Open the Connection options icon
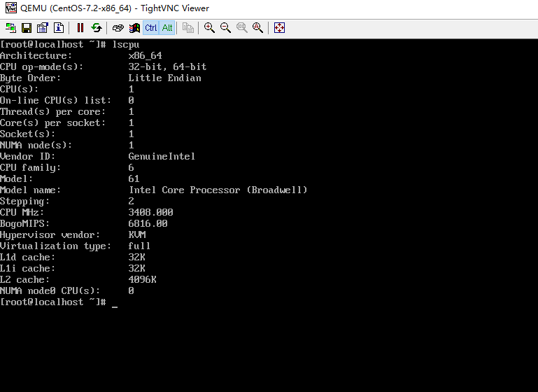 pos(43,28)
